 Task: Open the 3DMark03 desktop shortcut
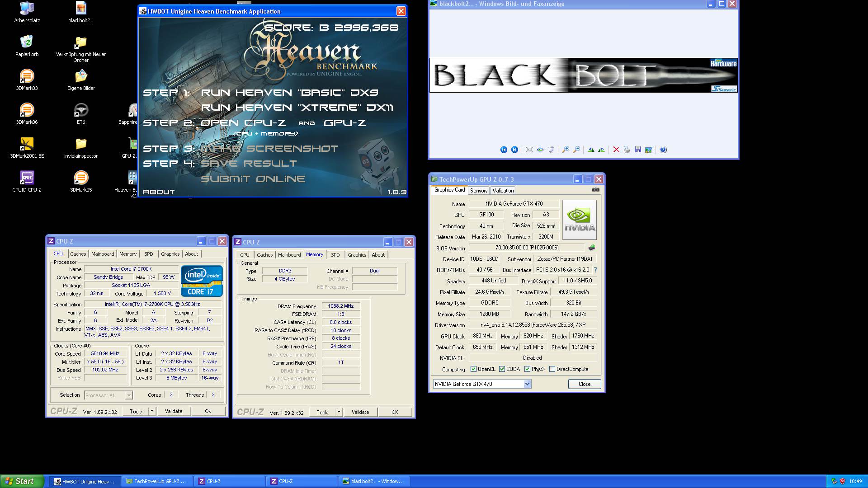coord(27,80)
